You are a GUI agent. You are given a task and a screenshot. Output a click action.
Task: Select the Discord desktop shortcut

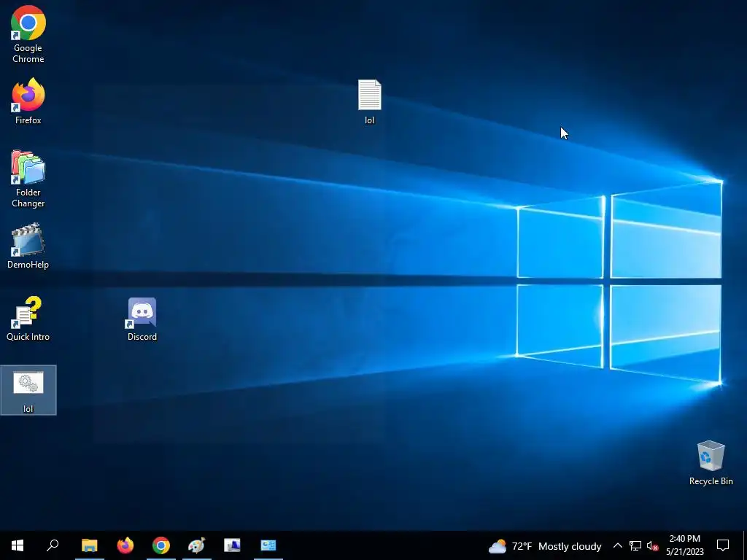pos(142,319)
